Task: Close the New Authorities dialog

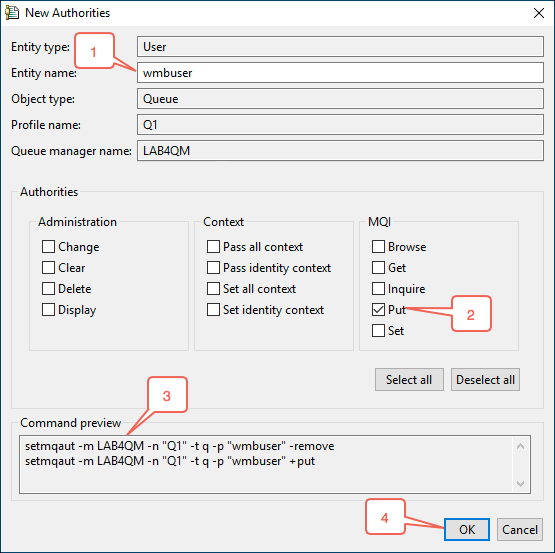Action: pyautogui.click(x=539, y=13)
